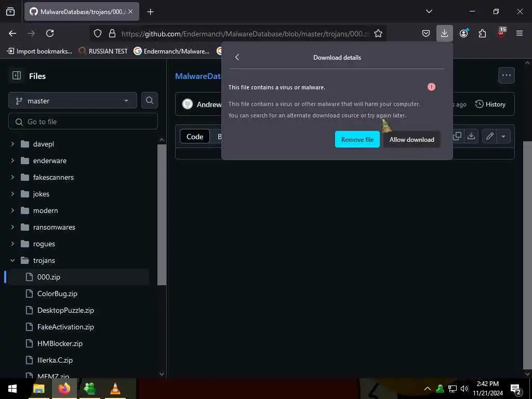Click the Allow download button

412,139
